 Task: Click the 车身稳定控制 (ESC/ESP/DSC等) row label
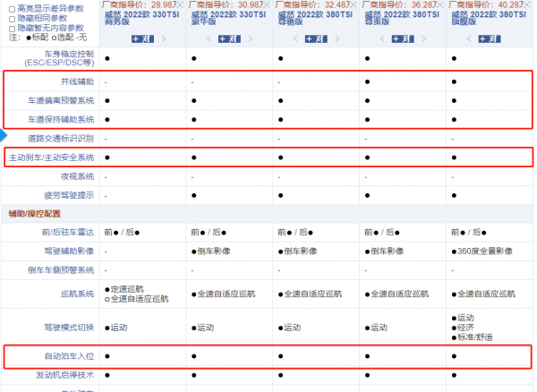click(x=59, y=58)
